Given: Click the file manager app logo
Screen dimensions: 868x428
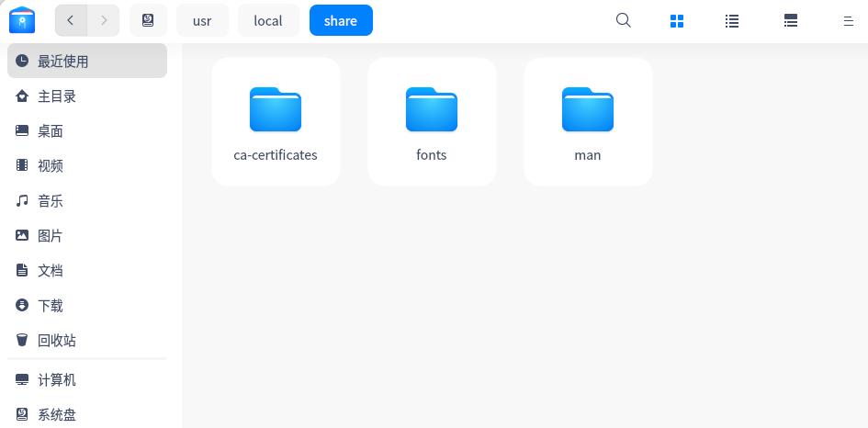Looking at the screenshot, I should (x=22, y=20).
